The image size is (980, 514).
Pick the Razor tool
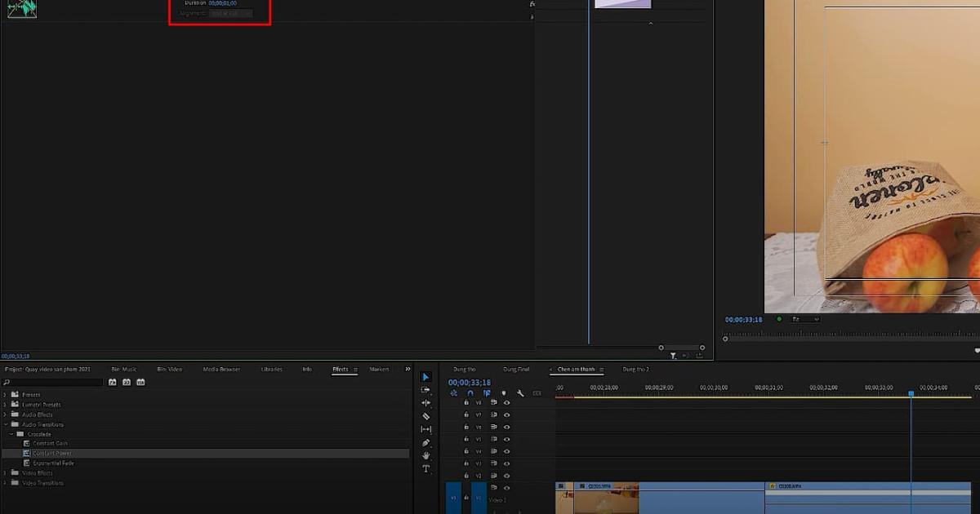[425, 416]
